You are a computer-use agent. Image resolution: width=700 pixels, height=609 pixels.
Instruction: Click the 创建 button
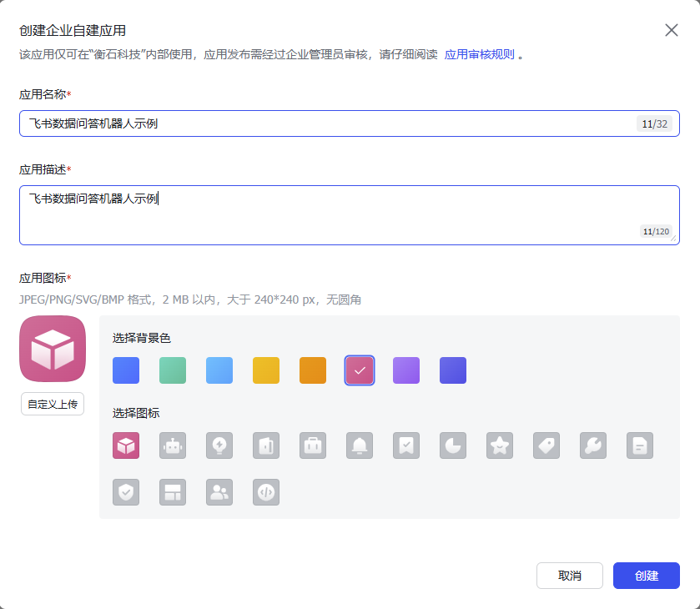point(646,576)
